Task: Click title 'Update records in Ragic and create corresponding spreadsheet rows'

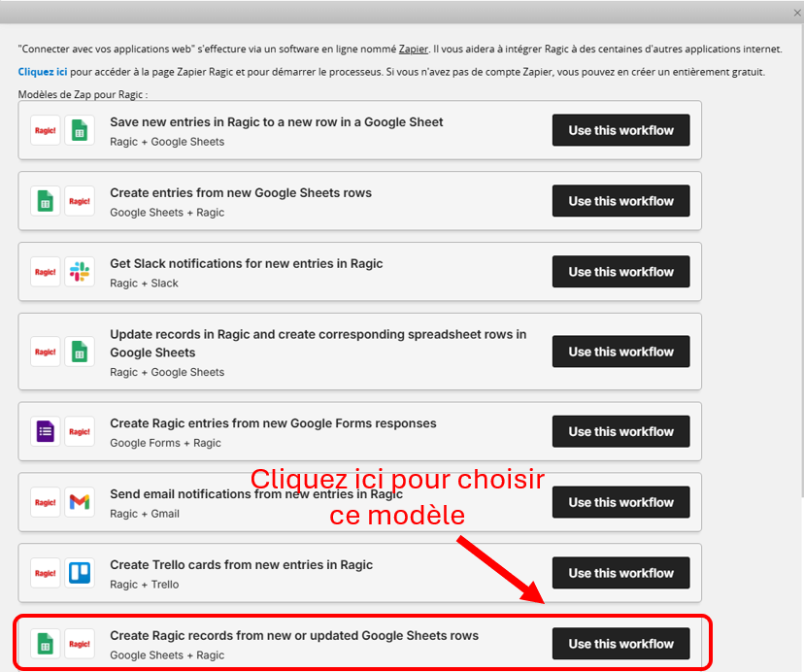Action: coord(318,343)
